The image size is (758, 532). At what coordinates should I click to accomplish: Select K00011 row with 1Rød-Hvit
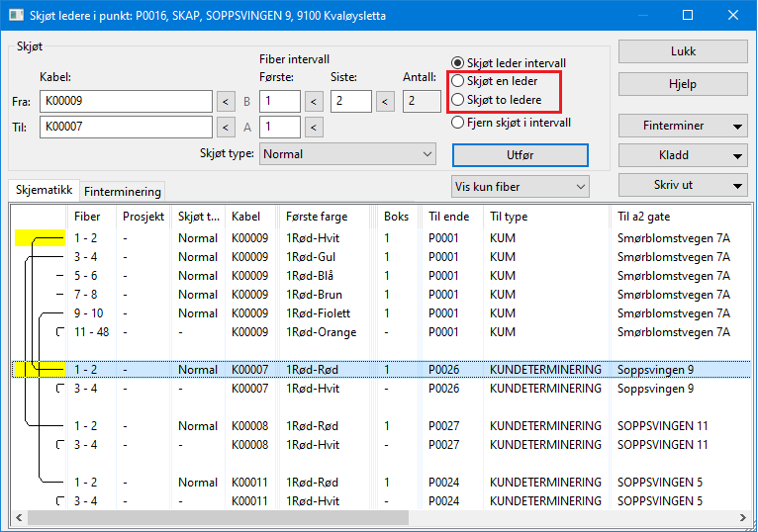point(382,501)
